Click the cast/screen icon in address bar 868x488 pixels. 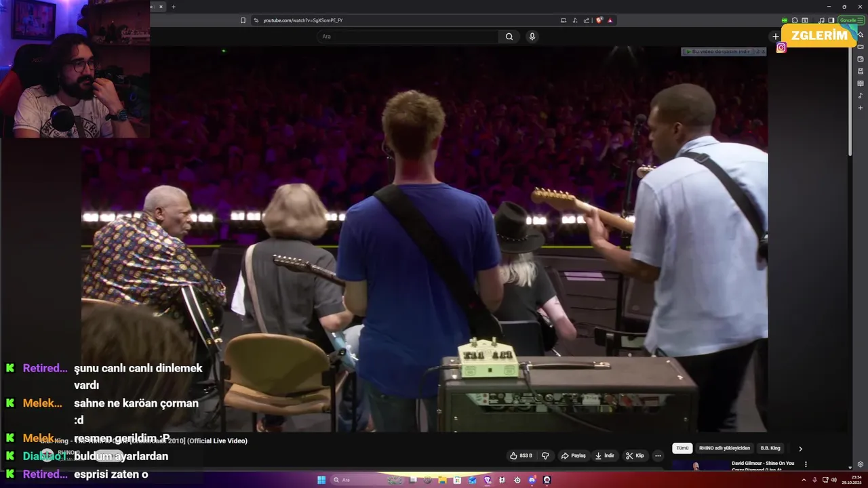(x=564, y=20)
